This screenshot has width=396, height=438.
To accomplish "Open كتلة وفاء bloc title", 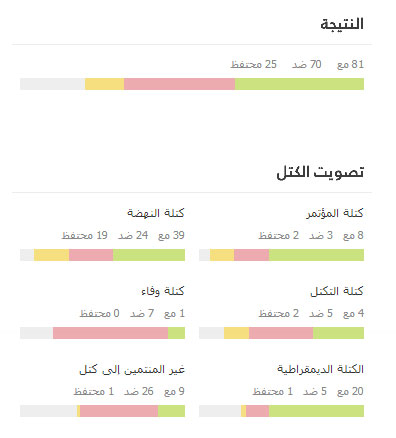I will point(163,291).
